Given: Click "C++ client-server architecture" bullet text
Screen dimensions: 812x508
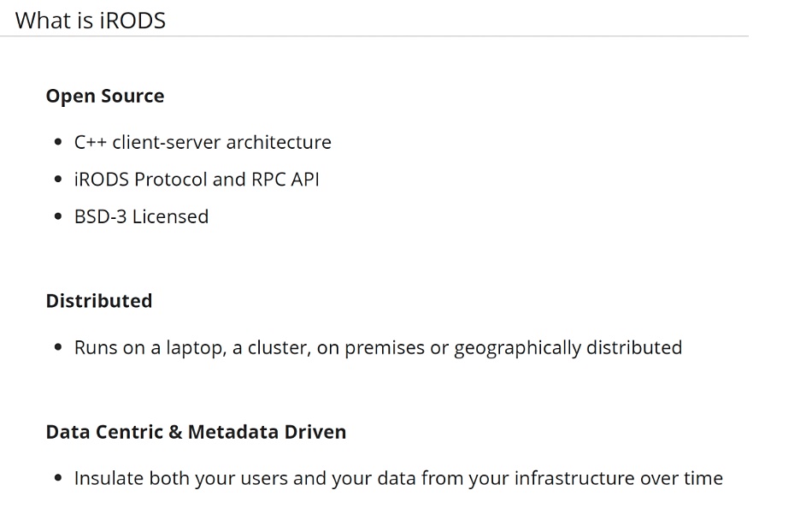Looking at the screenshot, I should click(203, 142).
